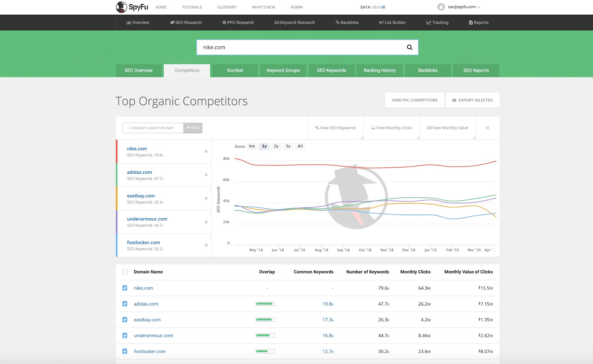This screenshot has width=593, height=364.
Task: Switch chart to View Monthly Value
Action: click(448, 128)
